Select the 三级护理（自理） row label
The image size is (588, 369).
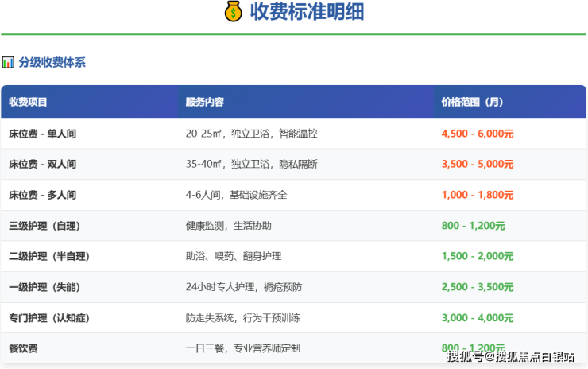tap(44, 226)
